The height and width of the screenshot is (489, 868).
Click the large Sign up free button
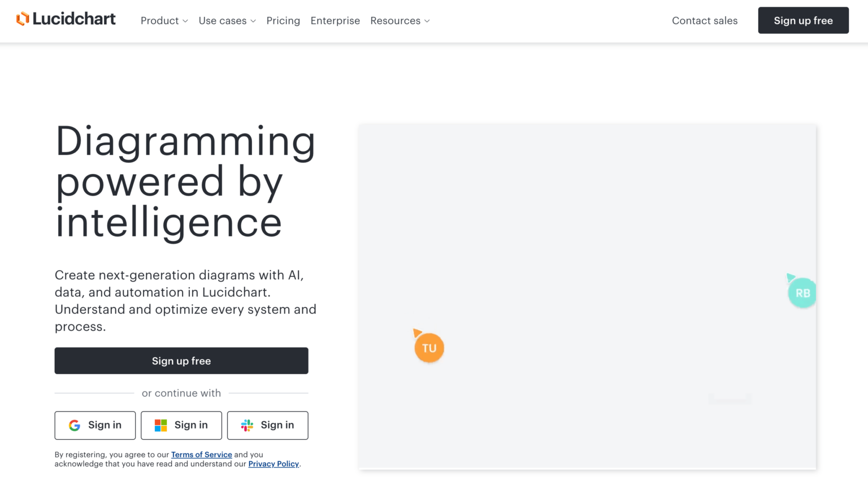coord(181,361)
